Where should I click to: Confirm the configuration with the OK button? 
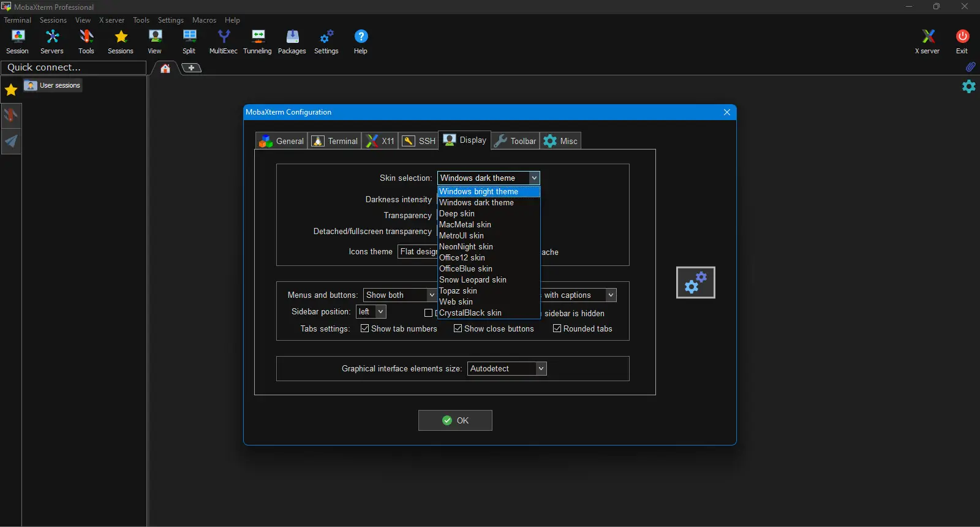tap(455, 420)
